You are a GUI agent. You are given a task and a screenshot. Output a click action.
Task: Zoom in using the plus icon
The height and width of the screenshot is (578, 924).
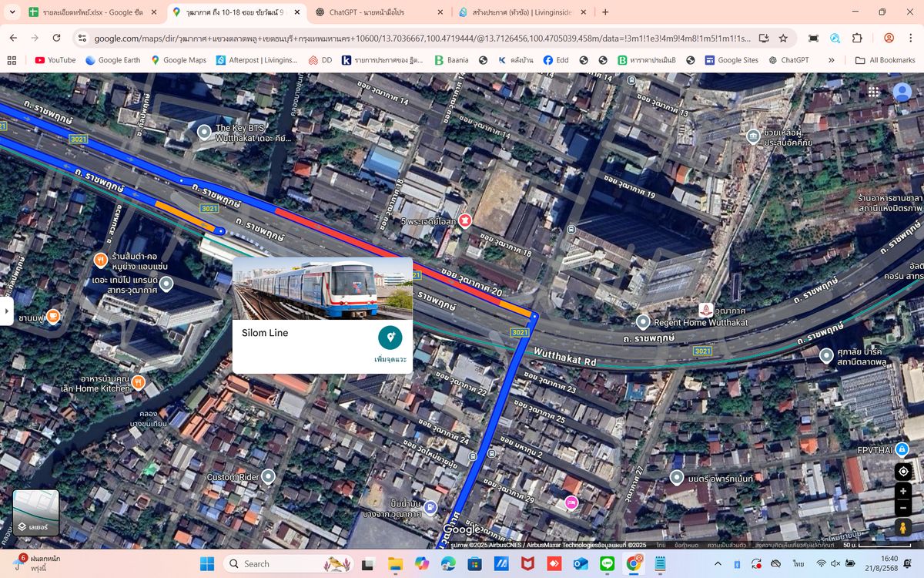pyautogui.click(x=902, y=491)
